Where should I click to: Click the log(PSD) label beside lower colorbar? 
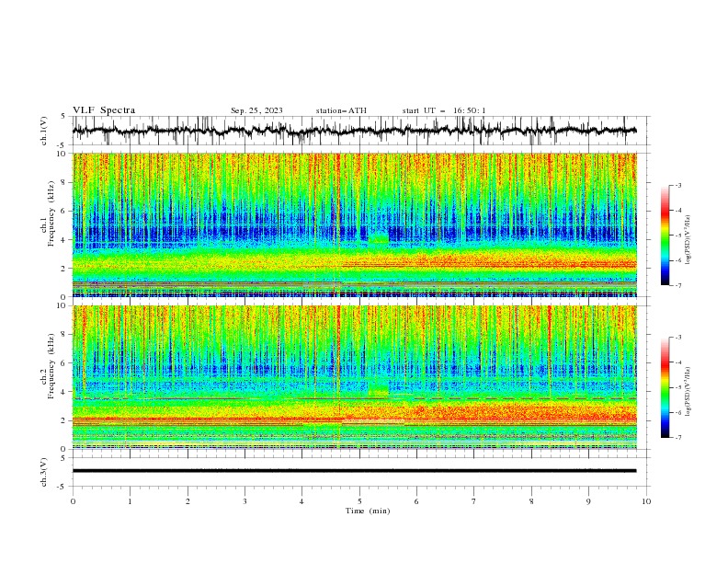[x=688, y=392]
